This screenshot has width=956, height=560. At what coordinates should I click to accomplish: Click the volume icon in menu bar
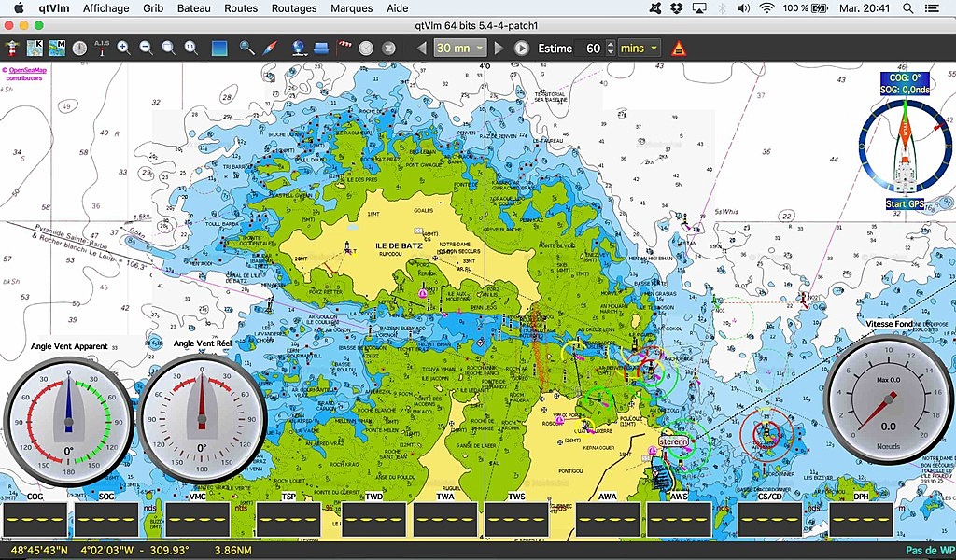point(743,8)
